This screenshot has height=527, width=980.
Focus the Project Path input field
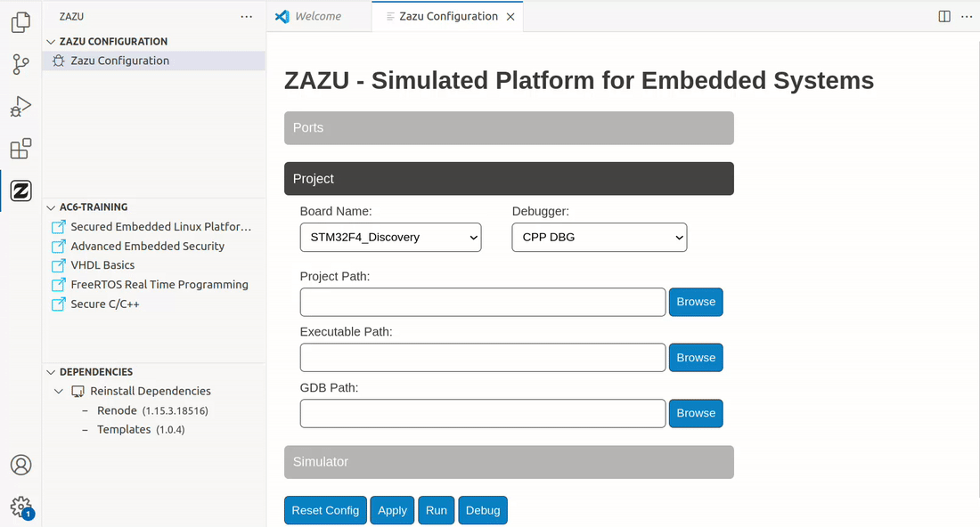point(483,302)
